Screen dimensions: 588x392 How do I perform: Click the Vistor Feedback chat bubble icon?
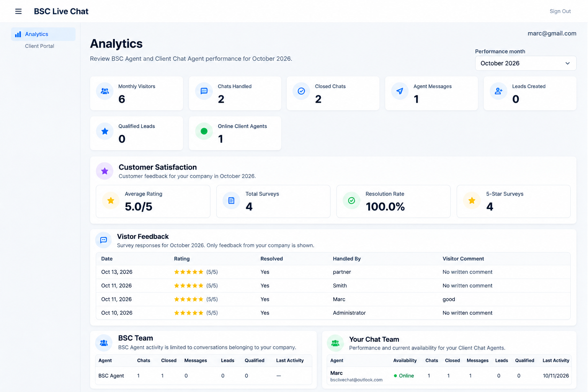[103, 240]
